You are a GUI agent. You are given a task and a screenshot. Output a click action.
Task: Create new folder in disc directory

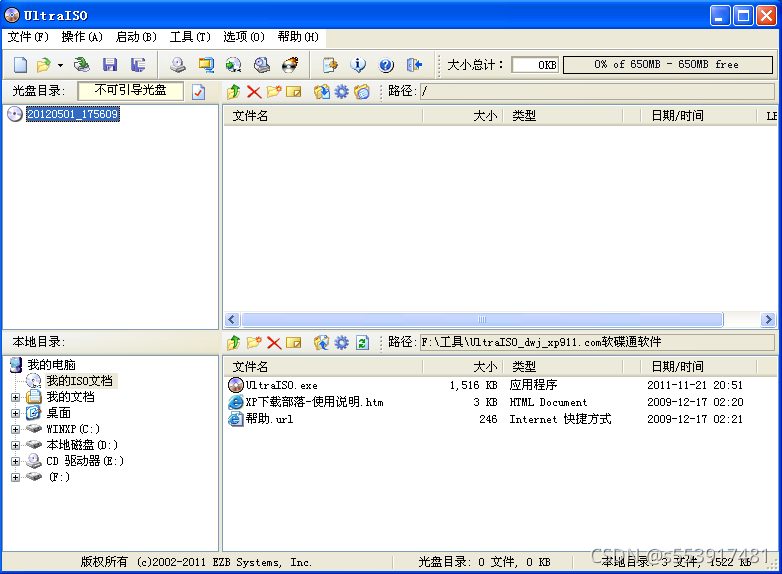[x=274, y=92]
